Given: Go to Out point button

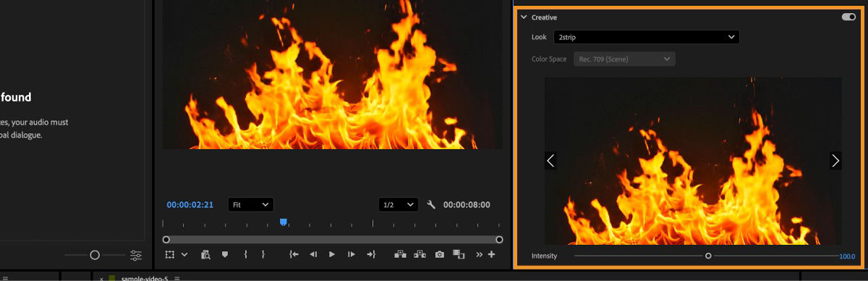Looking at the screenshot, I should pos(371,254).
